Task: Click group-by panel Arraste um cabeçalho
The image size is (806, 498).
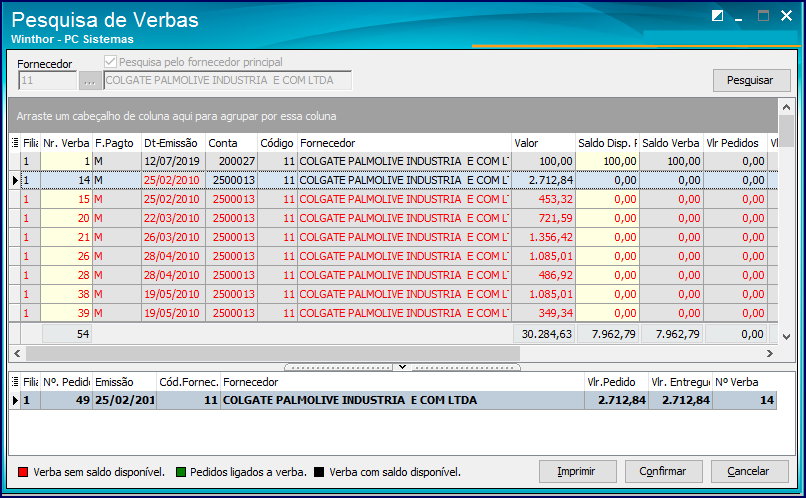Action: 393,116
